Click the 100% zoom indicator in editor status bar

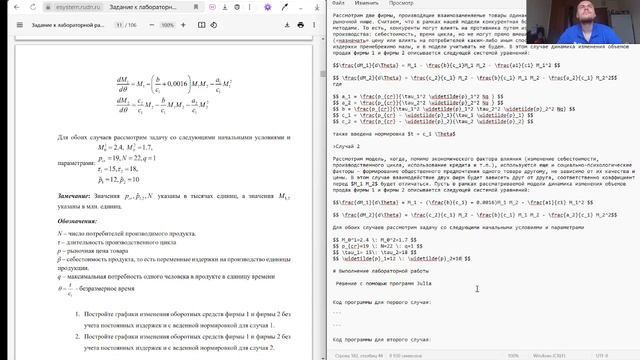(x=513, y=356)
